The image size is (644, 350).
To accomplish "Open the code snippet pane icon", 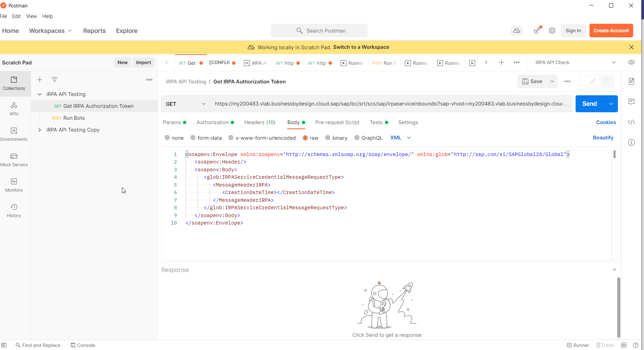I will coord(631,122).
